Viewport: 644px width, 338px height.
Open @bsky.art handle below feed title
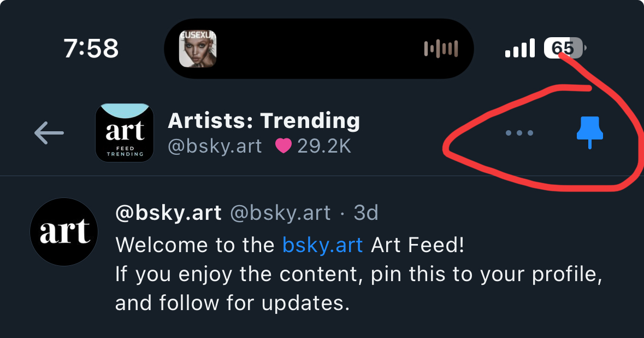(x=215, y=147)
